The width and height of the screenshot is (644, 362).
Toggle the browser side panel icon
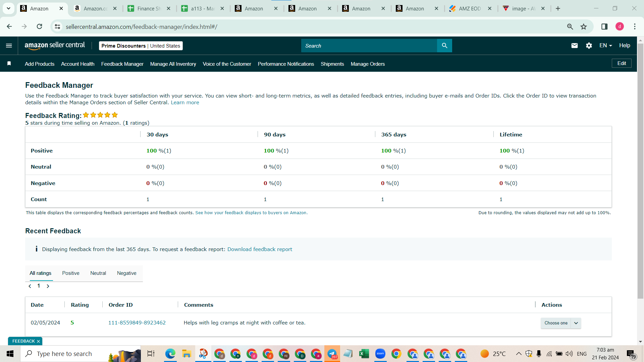tap(604, 26)
